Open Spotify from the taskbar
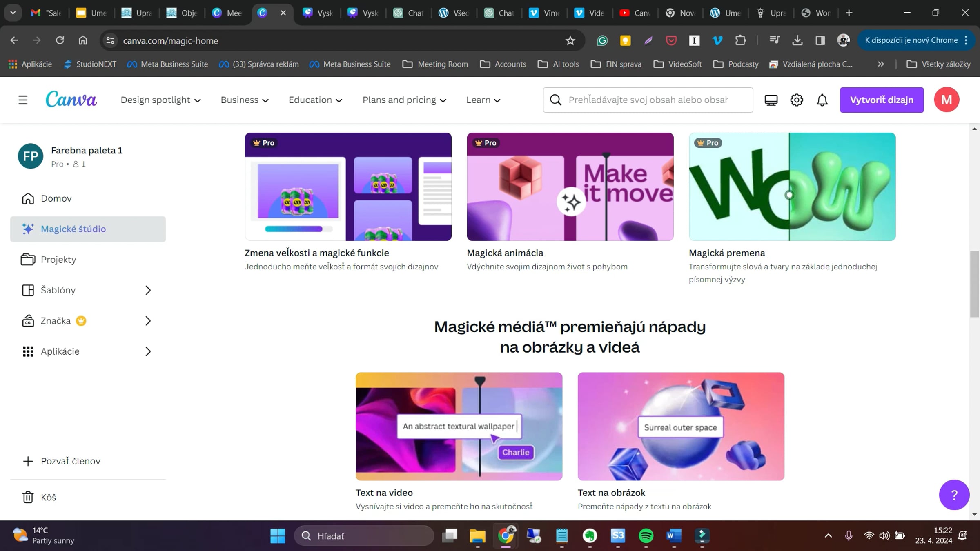The image size is (980, 551). pyautogui.click(x=646, y=535)
